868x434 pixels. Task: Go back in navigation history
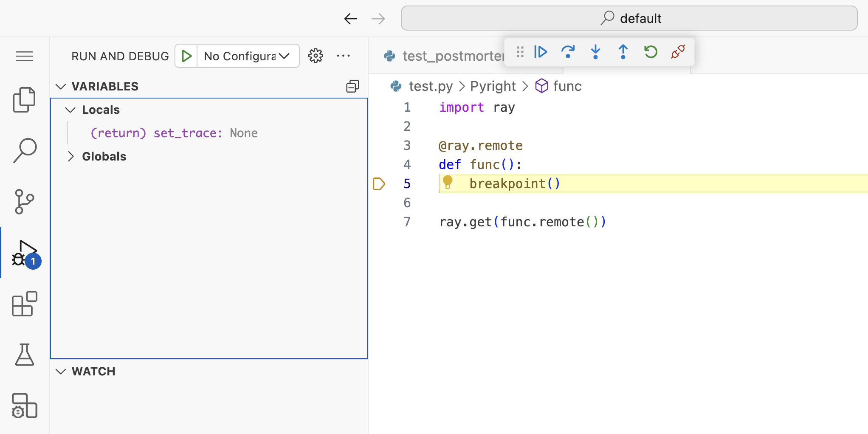click(351, 19)
